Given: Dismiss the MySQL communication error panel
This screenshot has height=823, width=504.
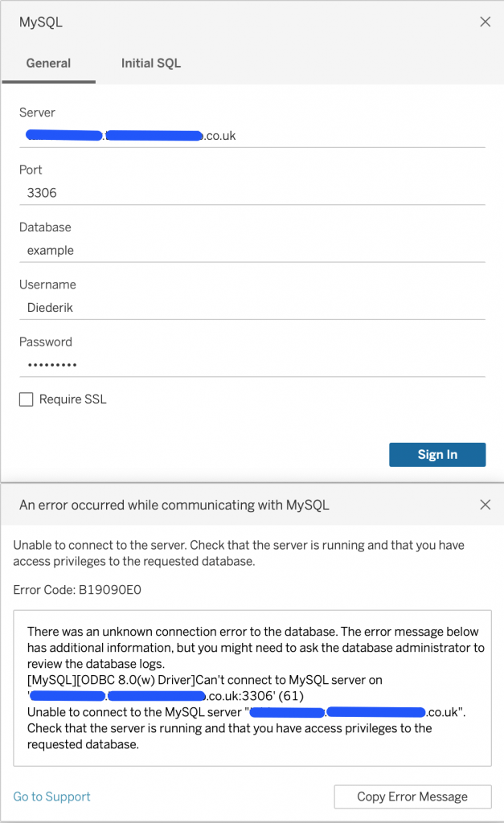Looking at the screenshot, I should [485, 505].
